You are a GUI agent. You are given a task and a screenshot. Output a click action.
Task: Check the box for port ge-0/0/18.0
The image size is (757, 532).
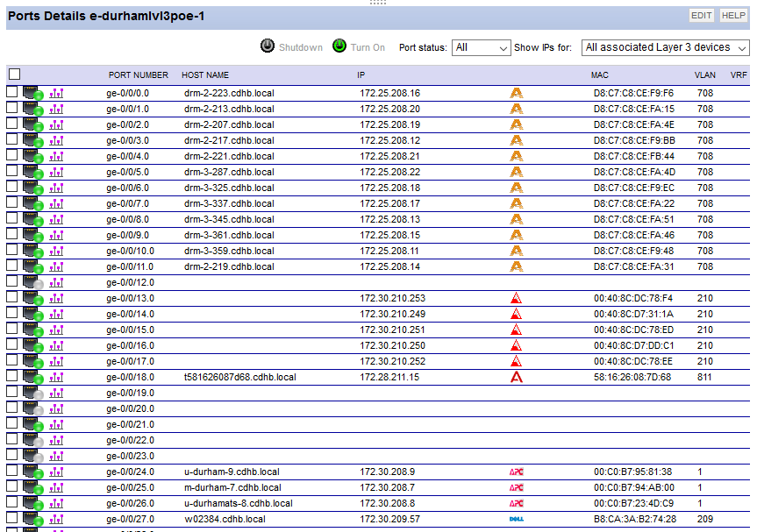tap(12, 376)
